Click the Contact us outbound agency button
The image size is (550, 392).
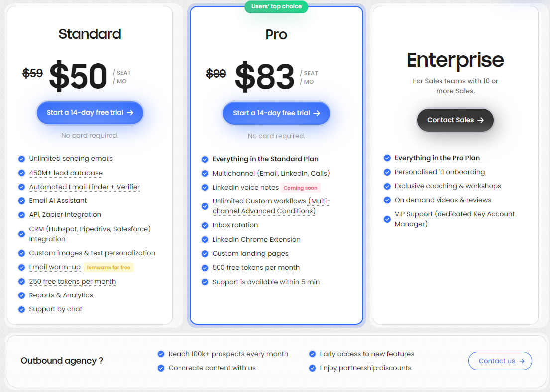click(500, 361)
